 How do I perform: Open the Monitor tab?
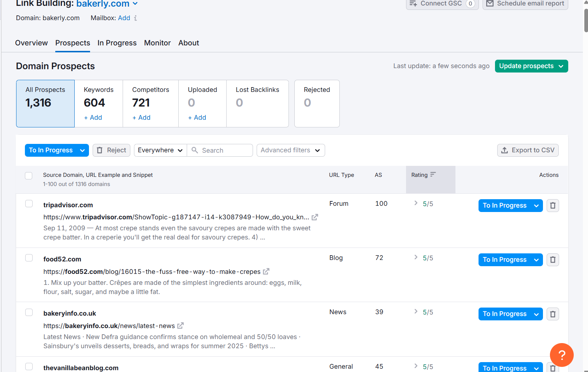click(x=157, y=43)
